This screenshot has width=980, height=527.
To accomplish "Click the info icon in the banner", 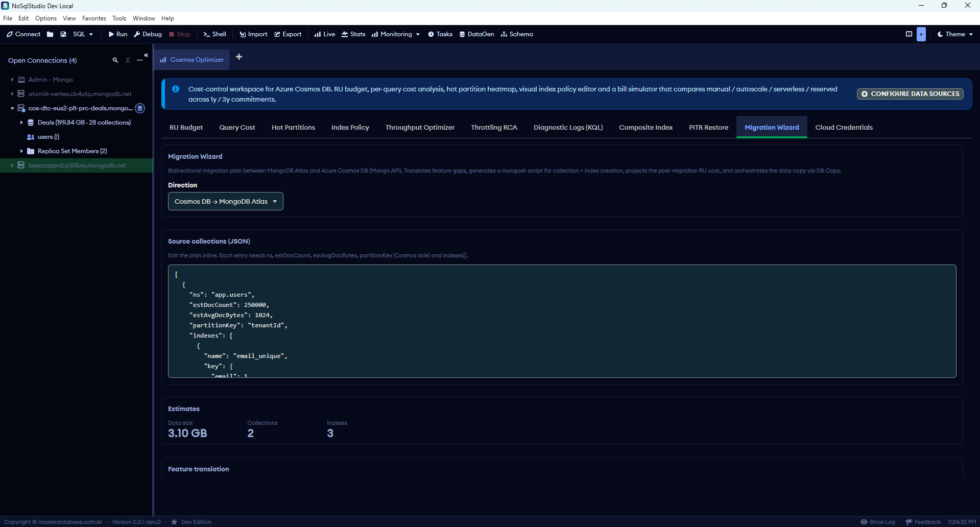I will click(x=176, y=89).
